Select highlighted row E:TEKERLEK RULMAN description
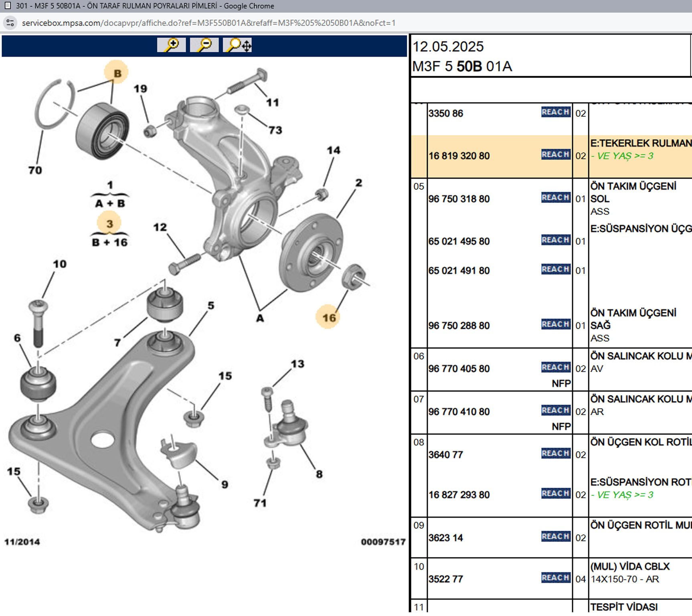Image resolution: width=692 pixels, height=616 pixels. pos(640,144)
